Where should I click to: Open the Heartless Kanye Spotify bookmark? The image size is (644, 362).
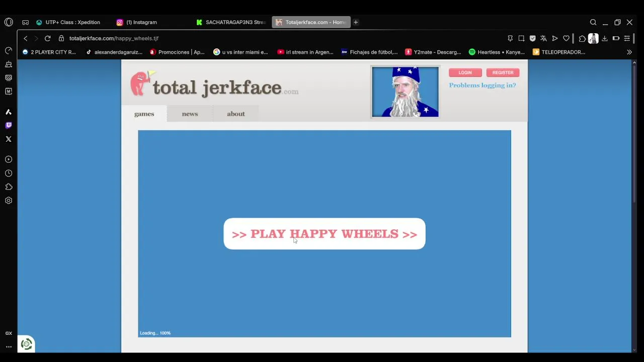(x=497, y=52)
